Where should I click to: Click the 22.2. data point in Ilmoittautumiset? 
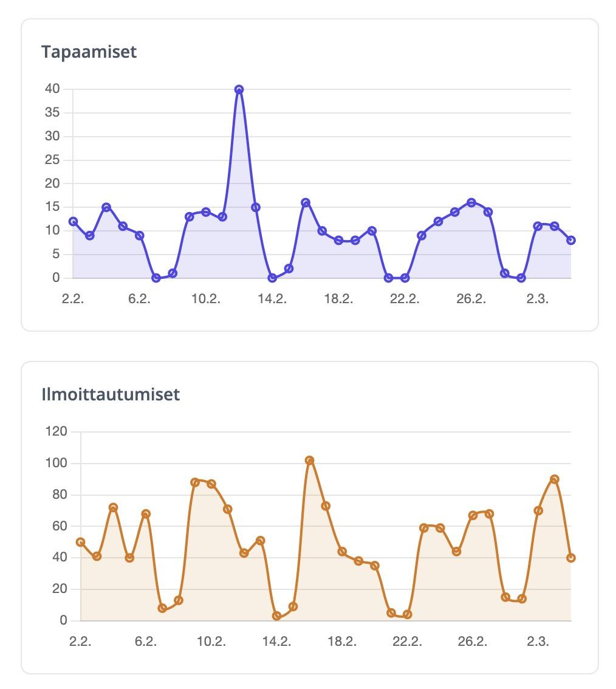click(x=408, y=614)
